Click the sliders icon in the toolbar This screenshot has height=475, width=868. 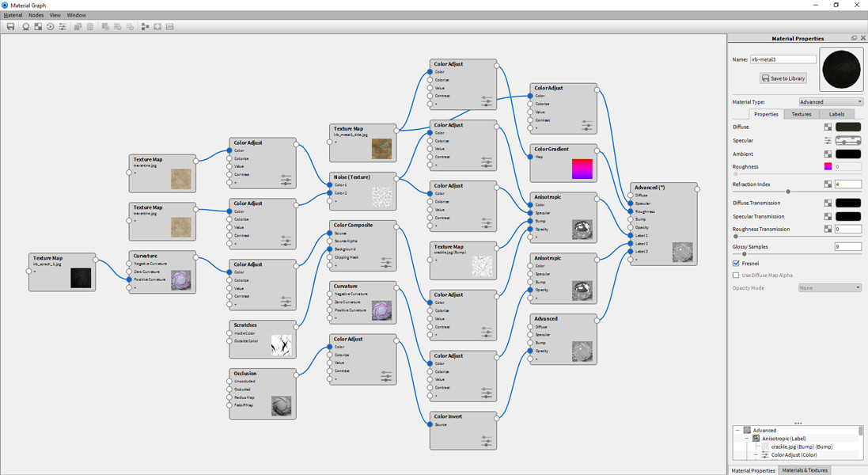(63, 27)
